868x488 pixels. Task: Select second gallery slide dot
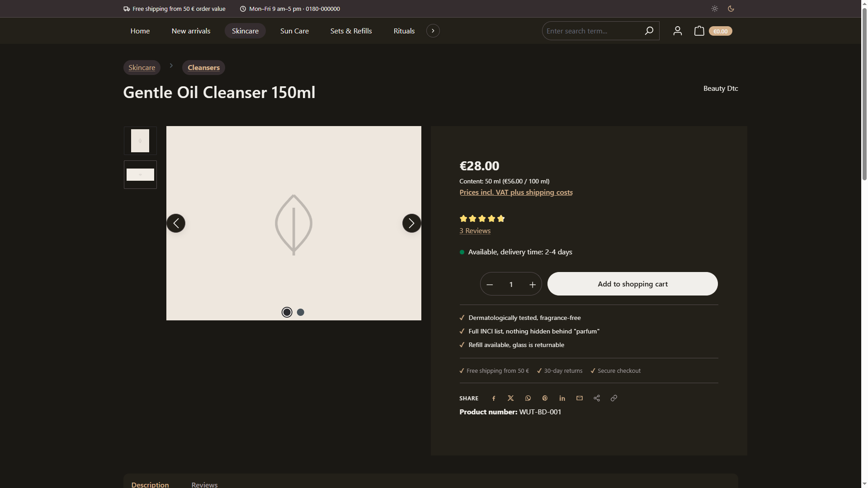click(x=301, y=312)
